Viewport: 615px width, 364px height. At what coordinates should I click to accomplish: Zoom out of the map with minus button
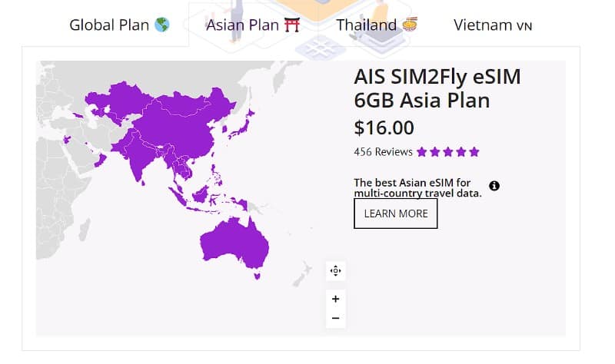click(335, 318)
